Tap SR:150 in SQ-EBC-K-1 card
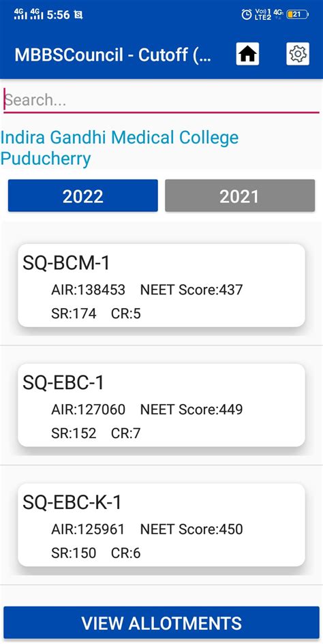The width and height of the screenshot is (323, 644). (74, 553)
